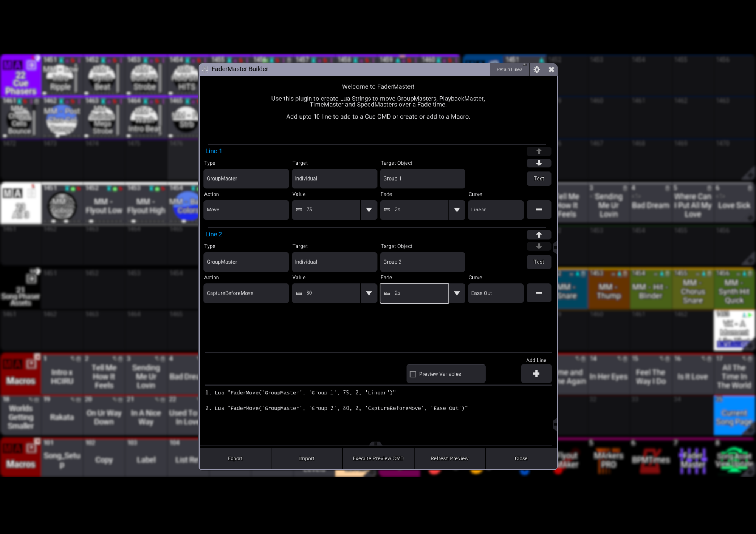Screen dimensions: 756x534
Task: Test Line 1 fader move
Action: click(x=539, y=179)
